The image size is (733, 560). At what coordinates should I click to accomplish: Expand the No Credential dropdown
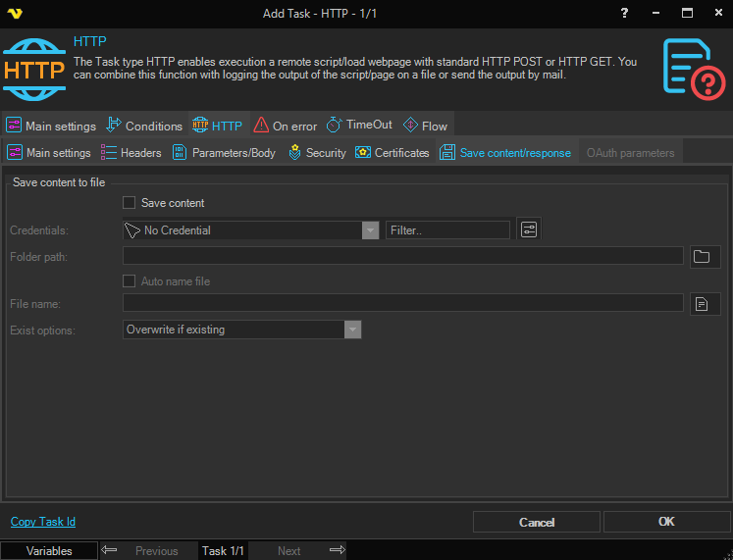(x=370, y=230)
